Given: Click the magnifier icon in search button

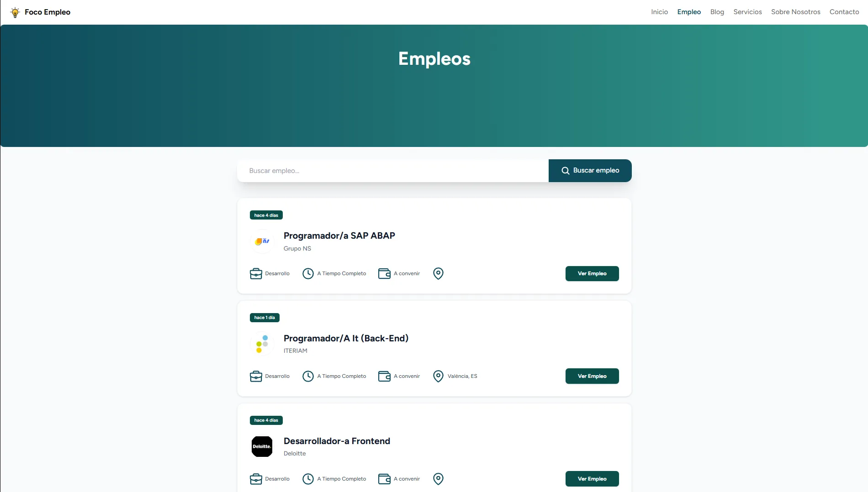Looking at the screenshot, I should coord(565,171).
